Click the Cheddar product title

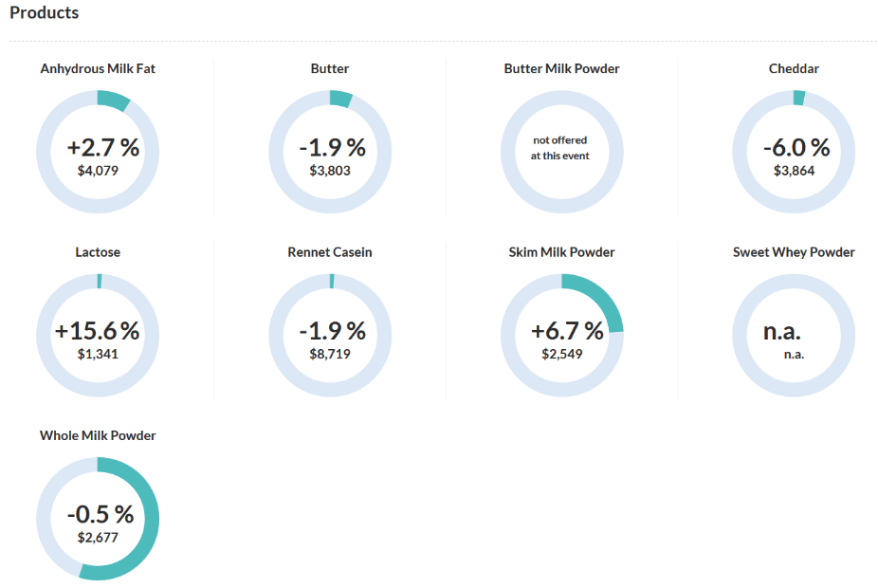tap(795, 69)
